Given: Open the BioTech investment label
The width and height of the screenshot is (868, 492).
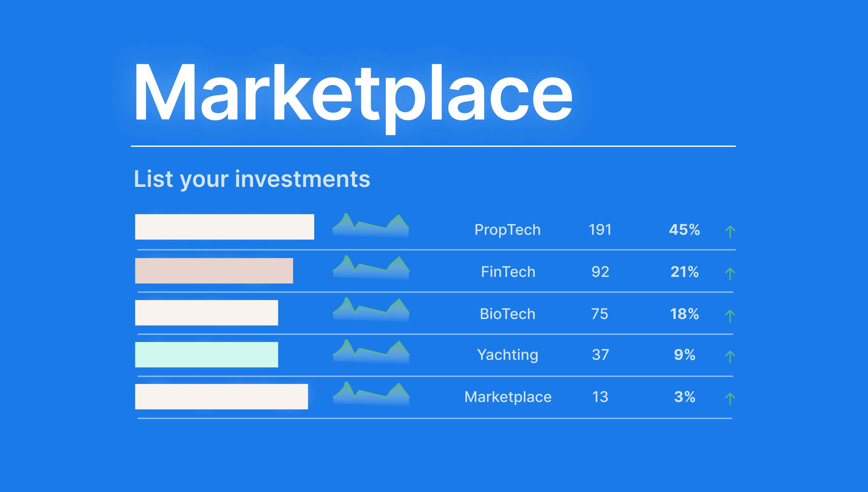Looking at the screenshot, I should pos(507,314).
